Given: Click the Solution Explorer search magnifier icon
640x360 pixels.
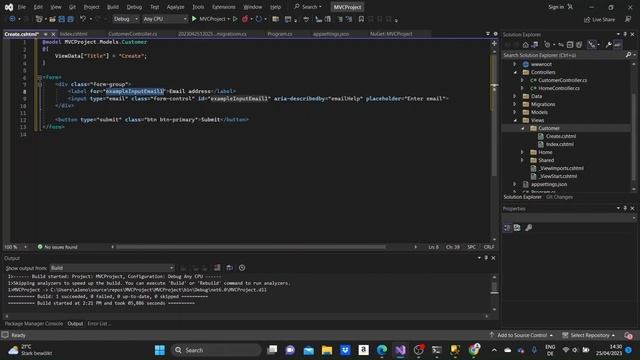Looking at the screenshot, I should [628, 55].
